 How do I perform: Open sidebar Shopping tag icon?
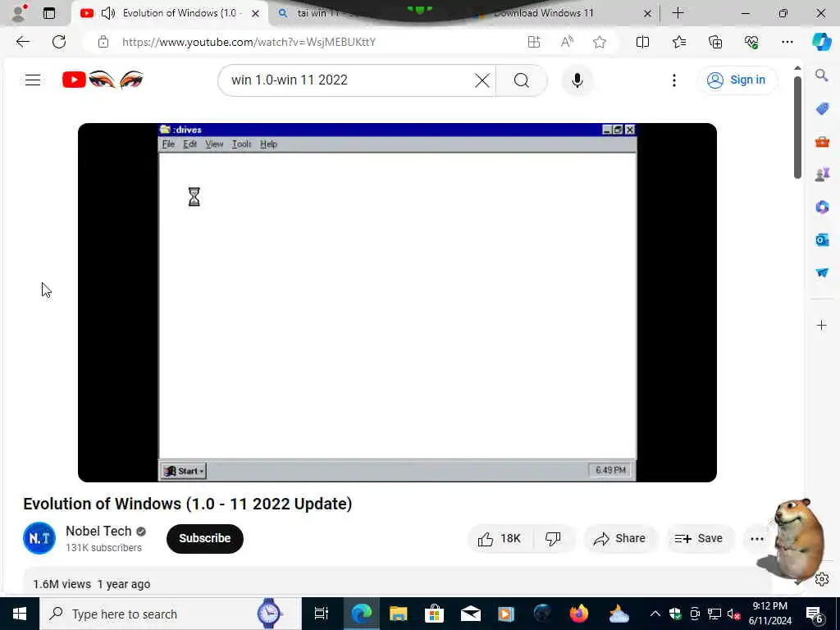click(822, 109)
